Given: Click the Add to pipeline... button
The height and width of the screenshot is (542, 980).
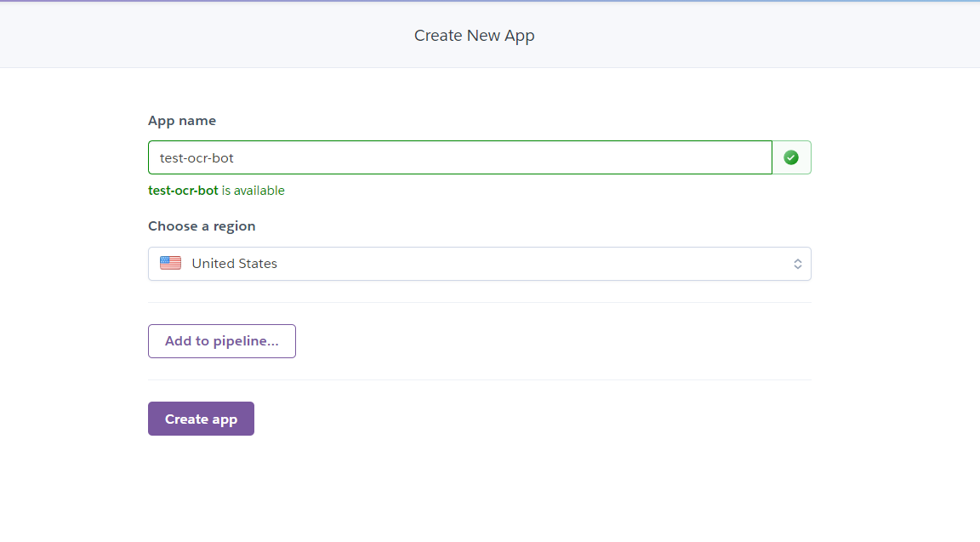Looking at the screenshot, I should [x=222, y=341].
